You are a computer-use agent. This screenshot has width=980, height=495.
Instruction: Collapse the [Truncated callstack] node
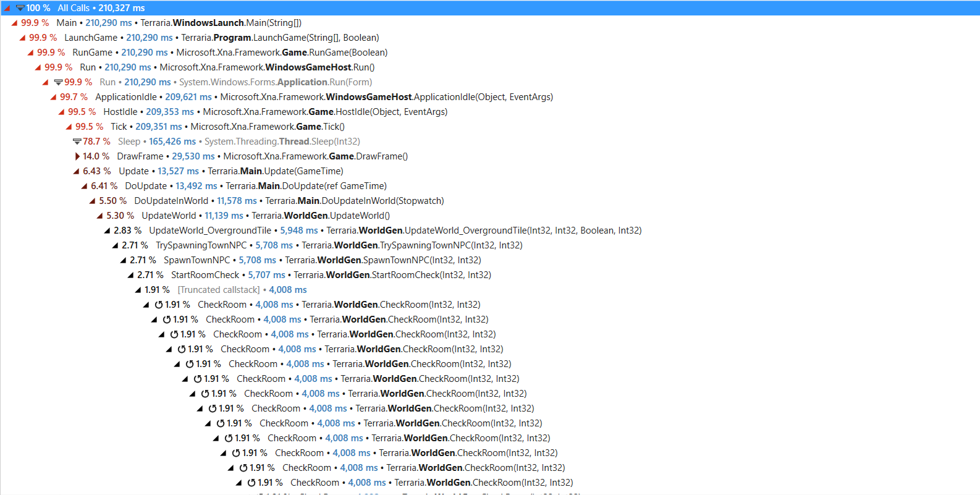(138, 290)
